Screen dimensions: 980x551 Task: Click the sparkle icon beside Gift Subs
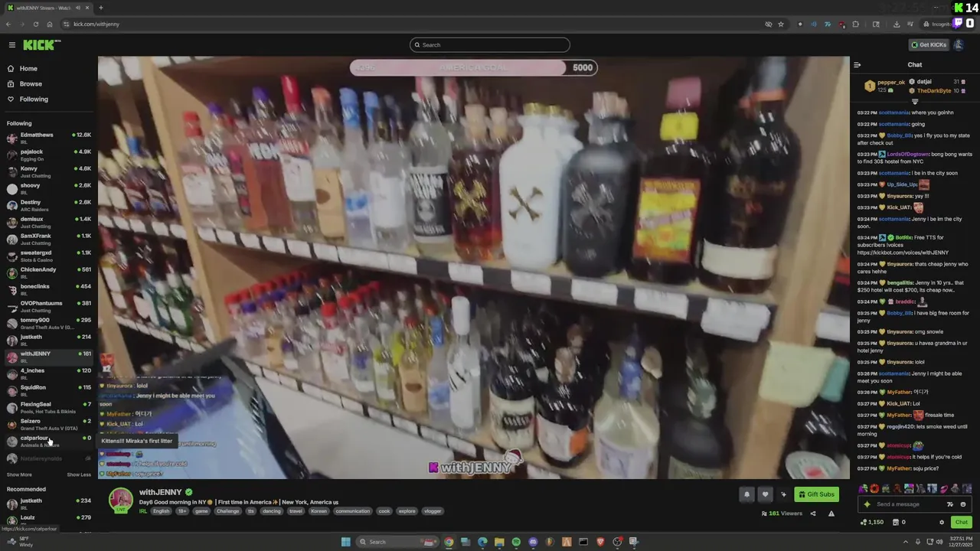point(783,494)
